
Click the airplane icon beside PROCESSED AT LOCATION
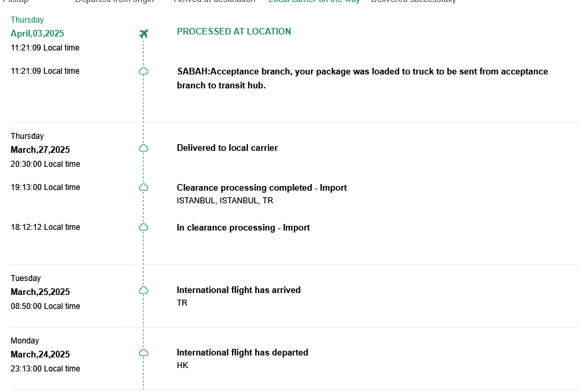[144, 33]
